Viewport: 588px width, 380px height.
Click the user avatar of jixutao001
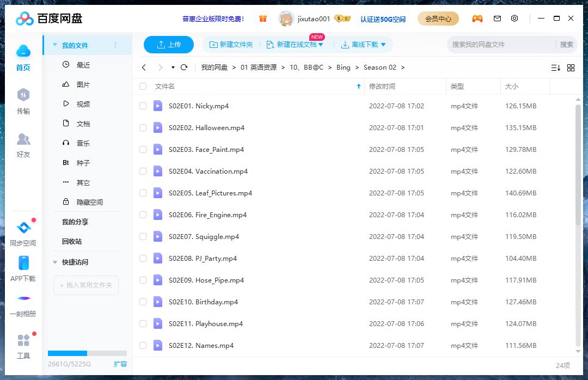click(x=286, y=19)
